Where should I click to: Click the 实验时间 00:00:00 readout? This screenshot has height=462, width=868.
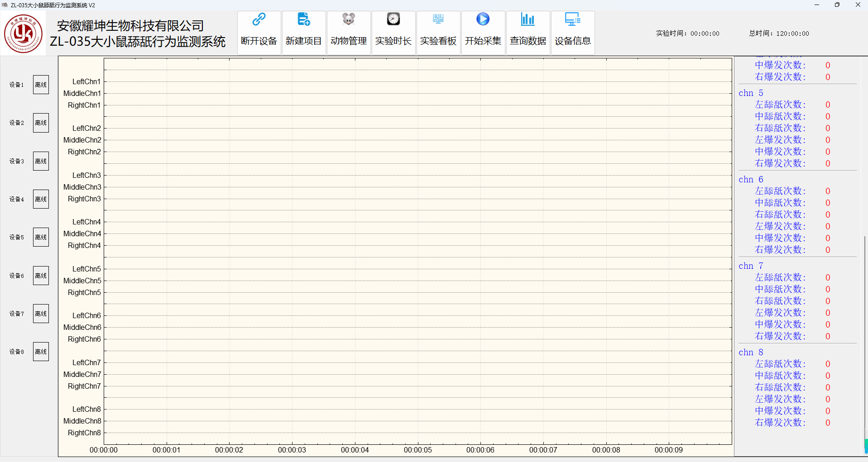687,33
